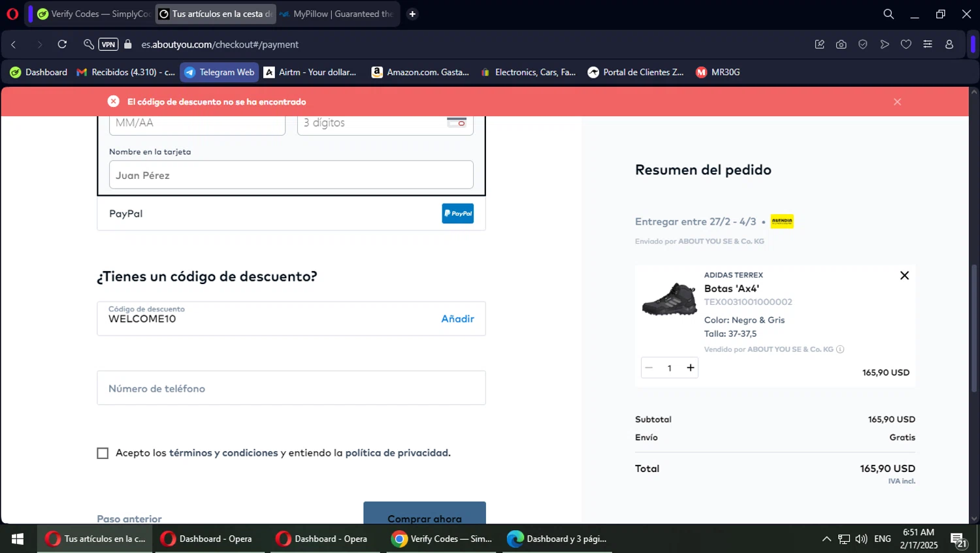The width and height of the screenshot is (980, 553).
Task: Open the ad blocker shield icon
Action: [863, 44]
